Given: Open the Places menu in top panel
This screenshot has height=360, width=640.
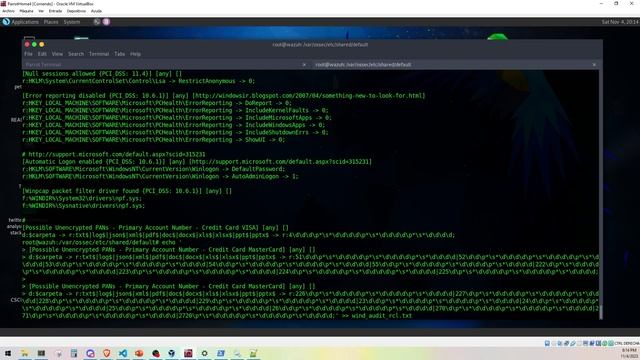Looking at the screenshot, I should 51,22.
